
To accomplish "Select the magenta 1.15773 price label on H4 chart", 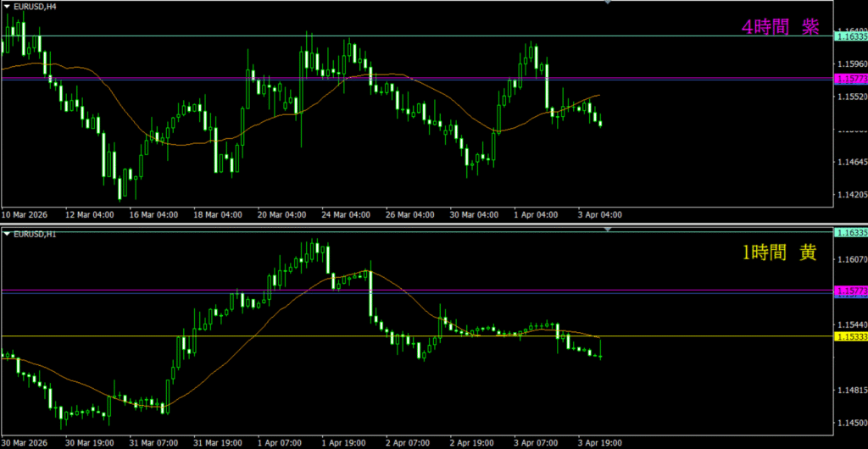I will pos(850,79).
